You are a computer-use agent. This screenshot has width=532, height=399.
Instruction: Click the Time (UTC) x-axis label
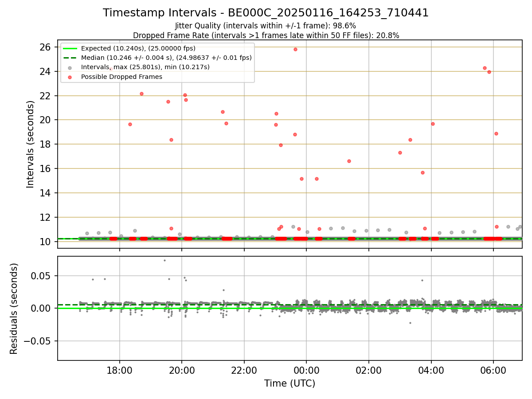(x=289, y=383)
